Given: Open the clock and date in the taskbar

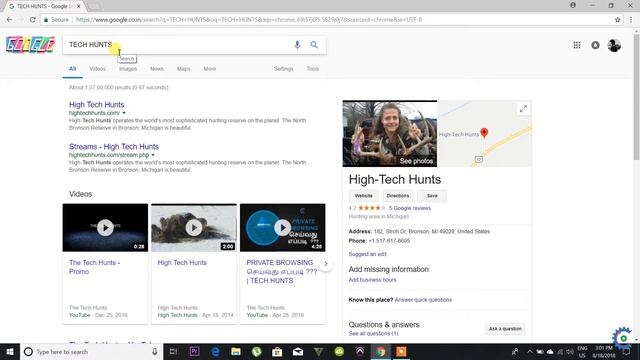Looking at the screenshot, I should [x=604, y=351].
